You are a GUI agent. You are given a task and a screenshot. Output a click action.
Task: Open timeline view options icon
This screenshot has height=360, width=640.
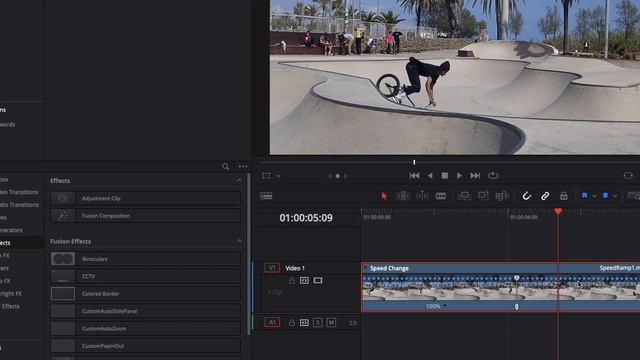coord(266,196)
